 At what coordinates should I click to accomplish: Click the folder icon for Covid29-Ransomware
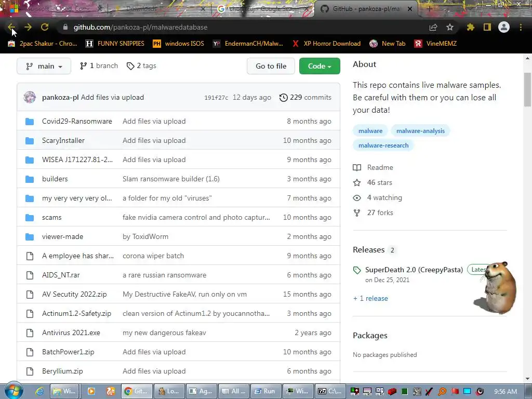pyautogui.click(x=30, y=122)
